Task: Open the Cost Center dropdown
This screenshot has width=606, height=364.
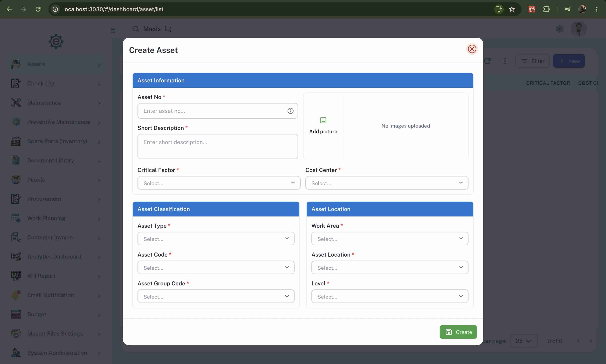Action: click(x=387, y=183)
